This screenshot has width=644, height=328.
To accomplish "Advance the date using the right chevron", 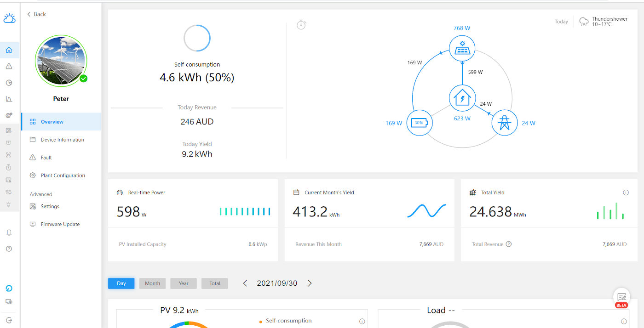I will (310, 283).
